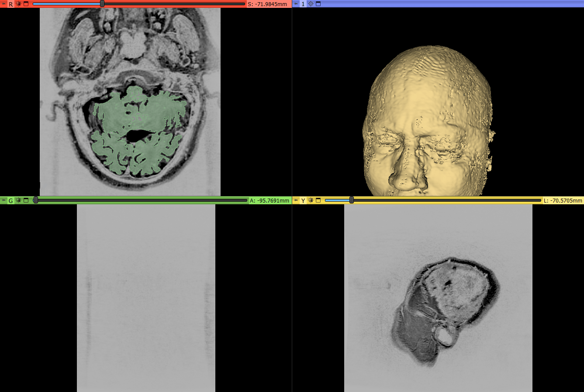Reset field of view in the Green slice view
584x392 pixels.
pos(18,200)
